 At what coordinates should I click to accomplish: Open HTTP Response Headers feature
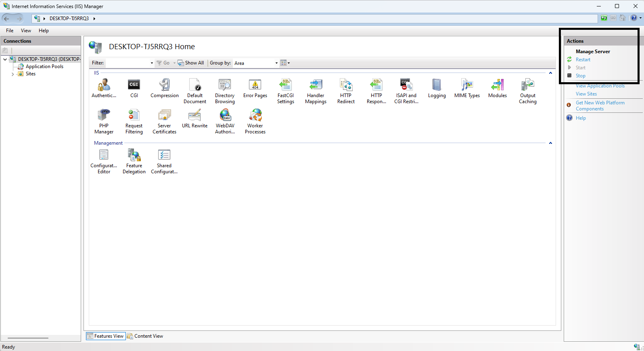coord(376,91)
